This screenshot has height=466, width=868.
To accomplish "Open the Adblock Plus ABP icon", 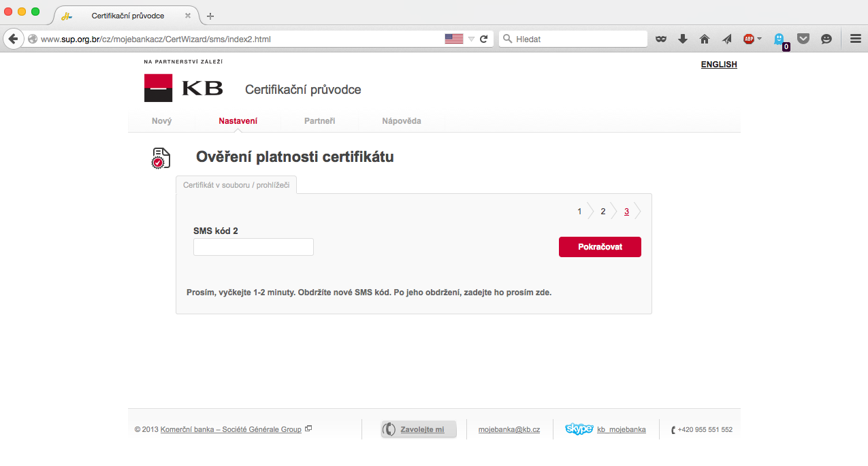I will coord(749,39).
